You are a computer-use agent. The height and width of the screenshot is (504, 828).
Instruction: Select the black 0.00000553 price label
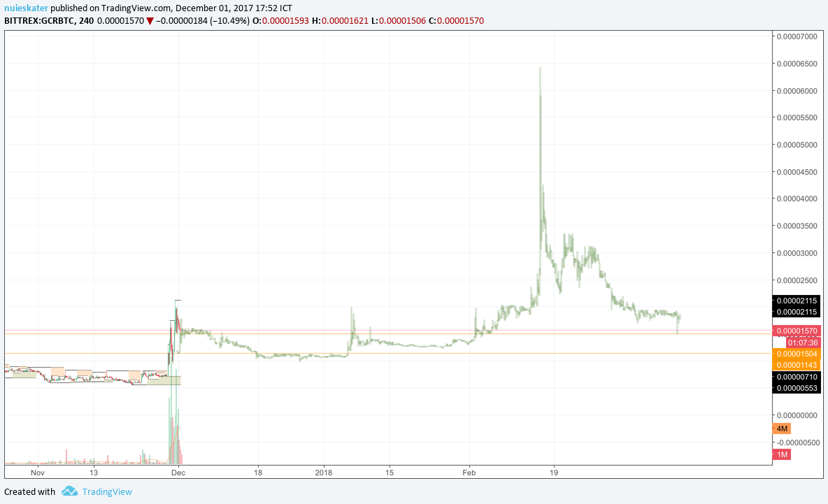click(x=797, y=388)
